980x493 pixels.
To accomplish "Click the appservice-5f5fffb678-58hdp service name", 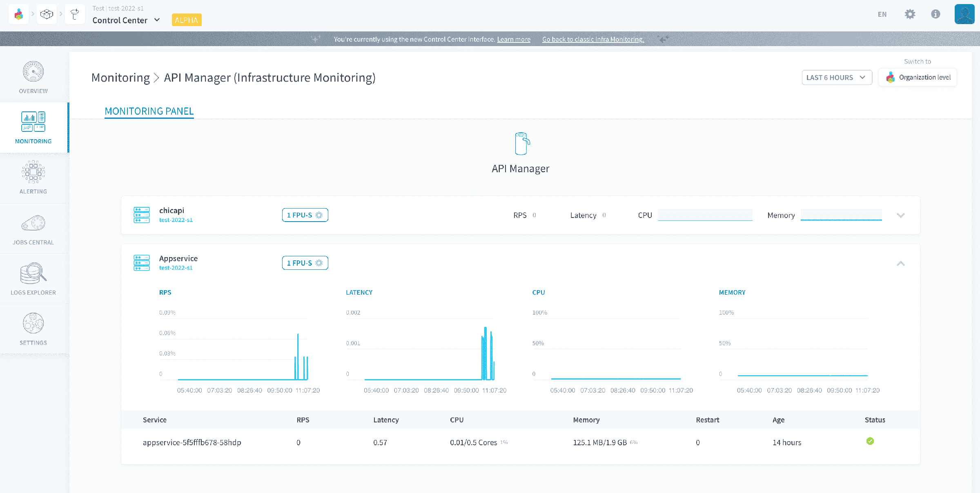I will point(192,442).
